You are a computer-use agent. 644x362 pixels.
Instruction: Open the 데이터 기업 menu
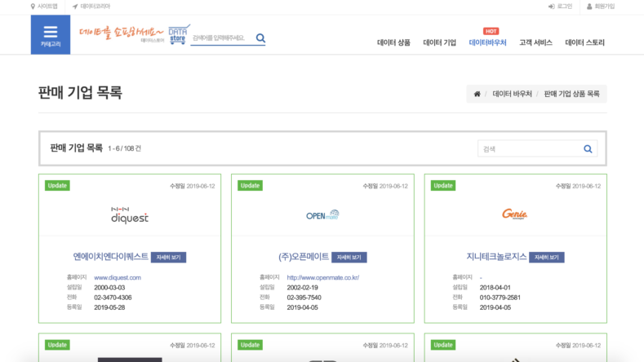(x=439, y=42)
